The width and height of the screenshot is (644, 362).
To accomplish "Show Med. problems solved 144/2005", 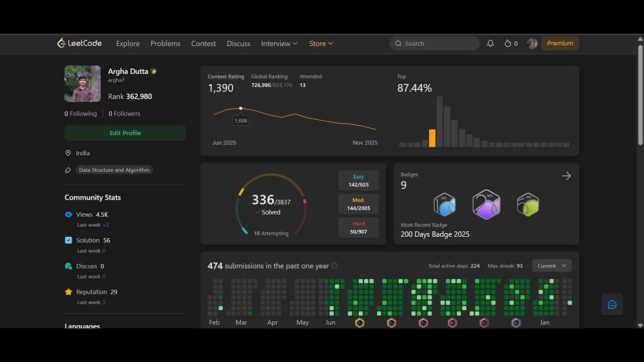I will click(x=359, y=204).
